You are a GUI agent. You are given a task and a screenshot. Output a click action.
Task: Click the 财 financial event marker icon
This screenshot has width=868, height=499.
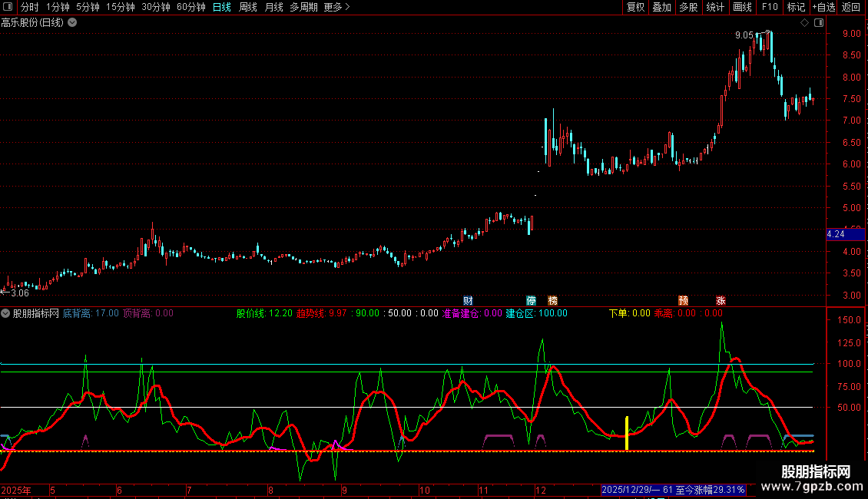click(468, 300)
